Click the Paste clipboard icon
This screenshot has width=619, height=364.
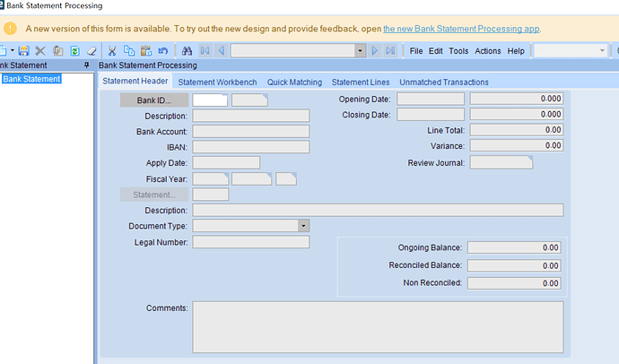(x=146, y=51)
